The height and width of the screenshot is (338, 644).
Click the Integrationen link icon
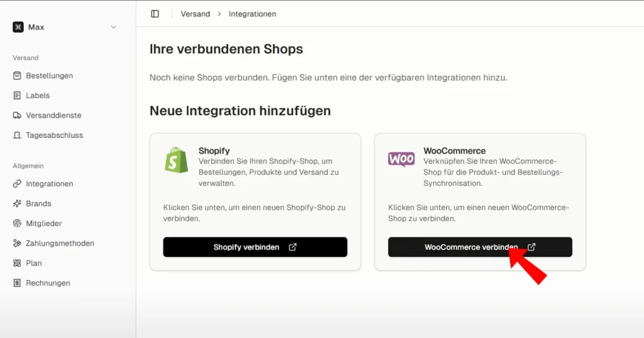17,184
